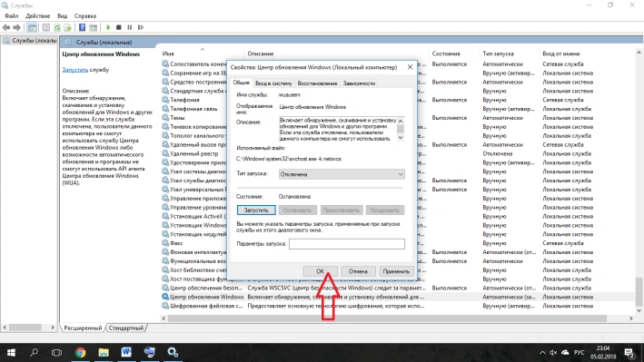Switch to the Восстановление tab
Viewport: 644px width, 362px height.
317,83
